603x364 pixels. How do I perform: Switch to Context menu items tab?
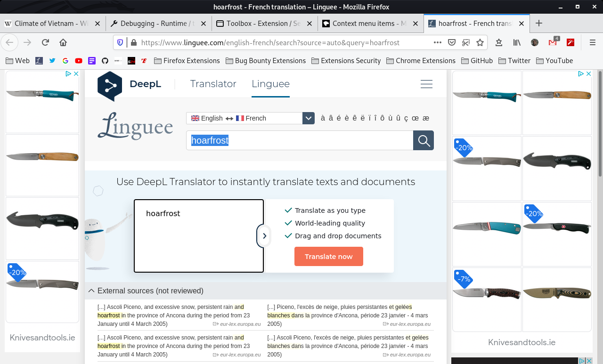(370, 23)
